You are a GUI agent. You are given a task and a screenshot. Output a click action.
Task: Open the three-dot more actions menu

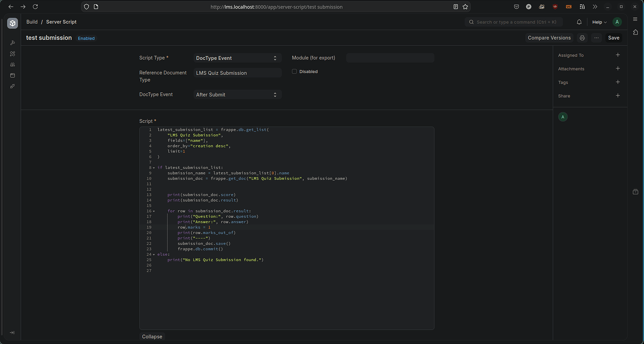coord(596,38)
